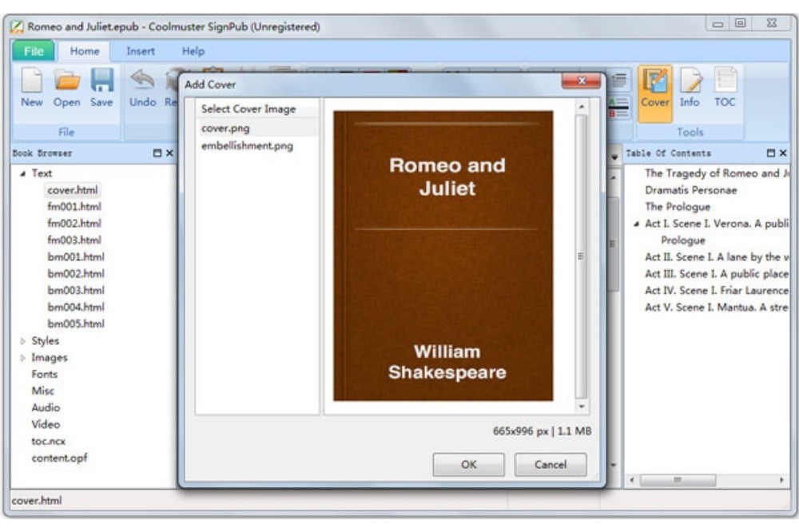Expand the Images folder
799x532 pixels.
pos(22,358)
